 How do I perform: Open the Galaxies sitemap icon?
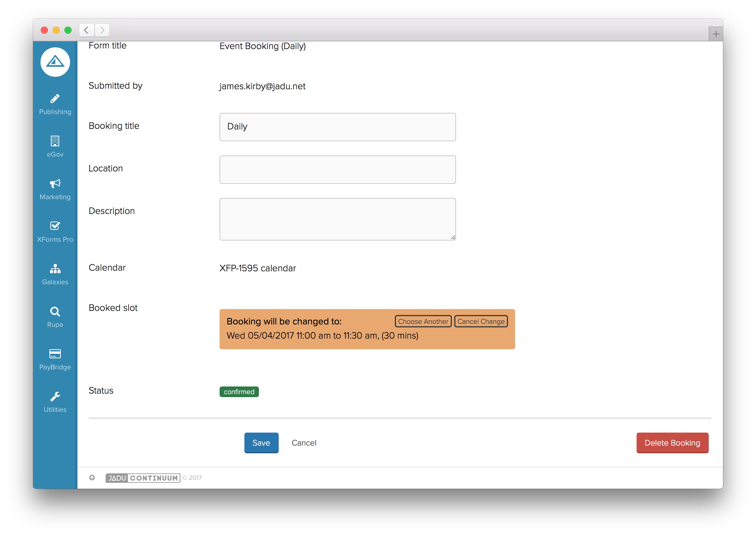point(55,269)
